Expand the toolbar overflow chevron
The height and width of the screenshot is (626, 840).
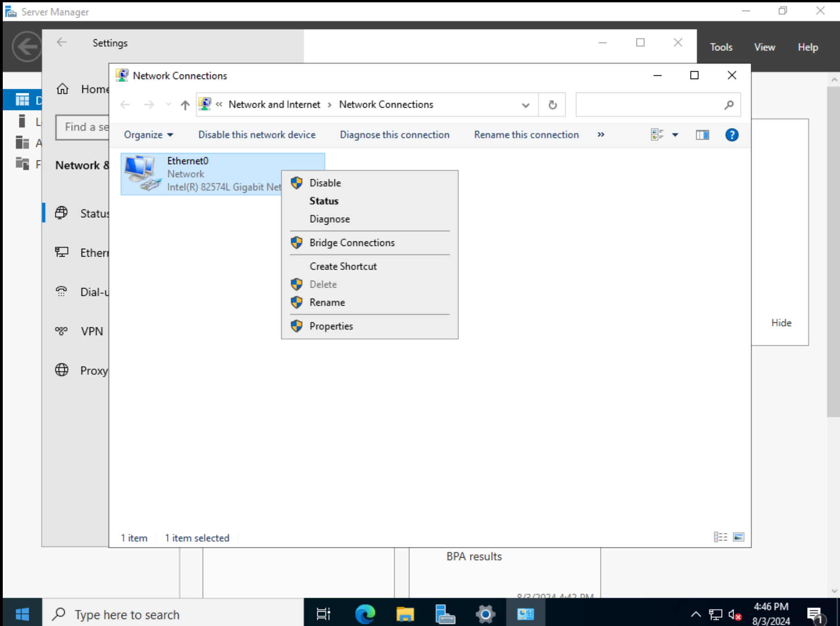coord(601,135)
